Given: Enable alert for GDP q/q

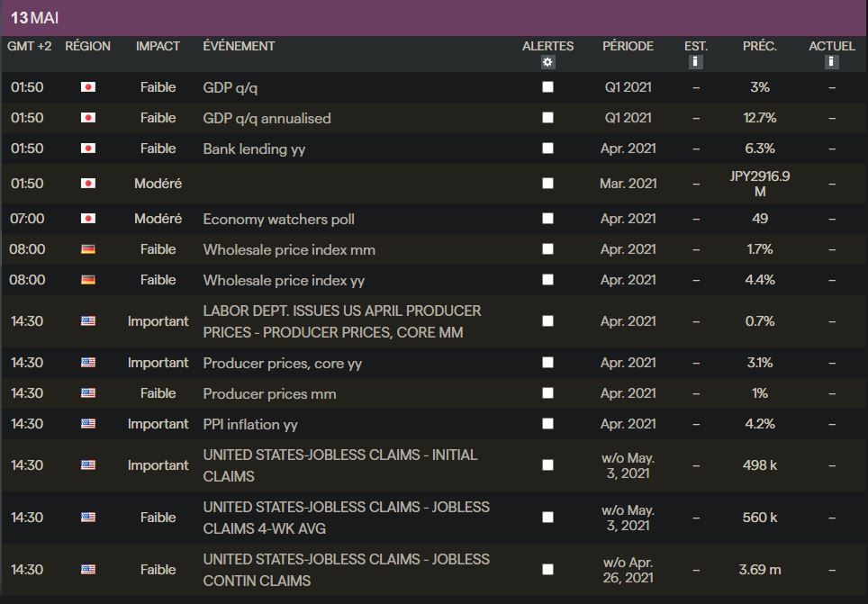Looking at the screenshot, I should point(547,87).
